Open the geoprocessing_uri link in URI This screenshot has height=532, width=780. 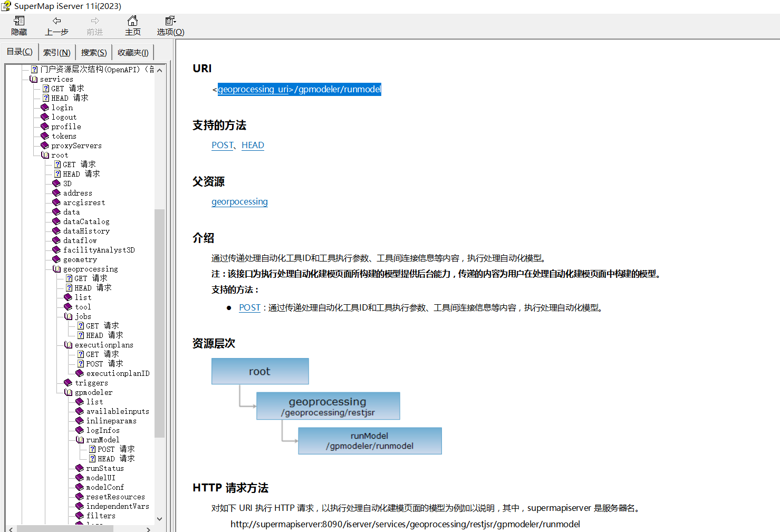[253, 89]
